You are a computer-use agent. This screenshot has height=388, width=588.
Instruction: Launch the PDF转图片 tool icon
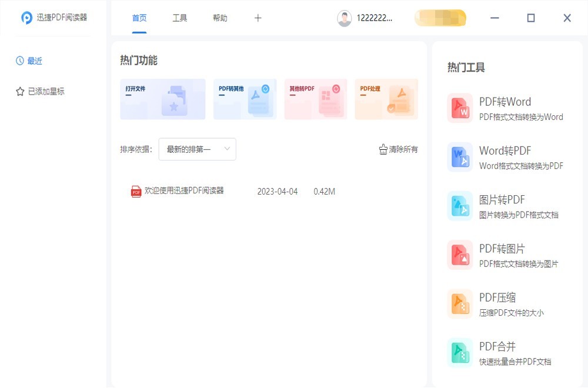[459, 255]
